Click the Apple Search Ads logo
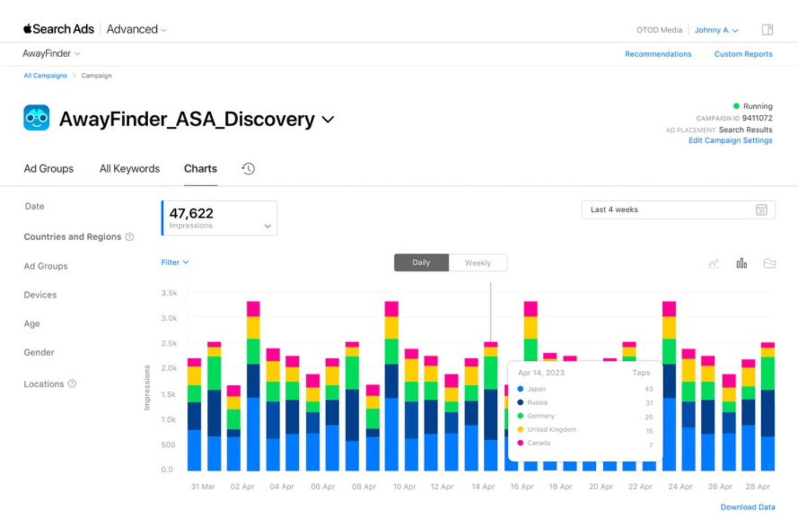 58,29
